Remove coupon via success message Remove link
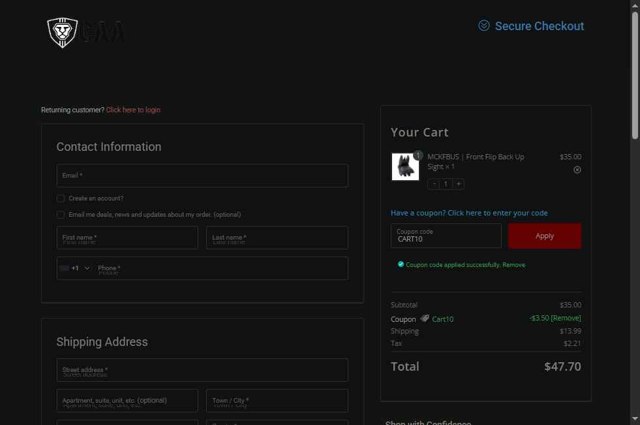 514,265
